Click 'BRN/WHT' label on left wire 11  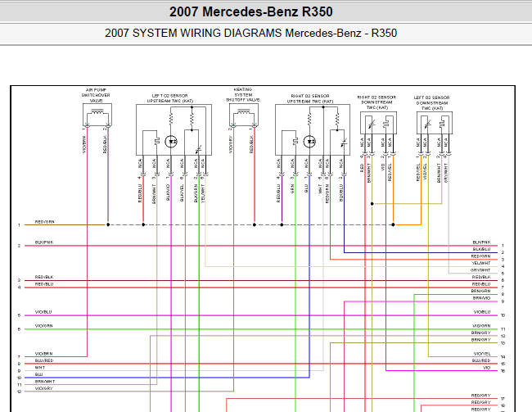45,382
